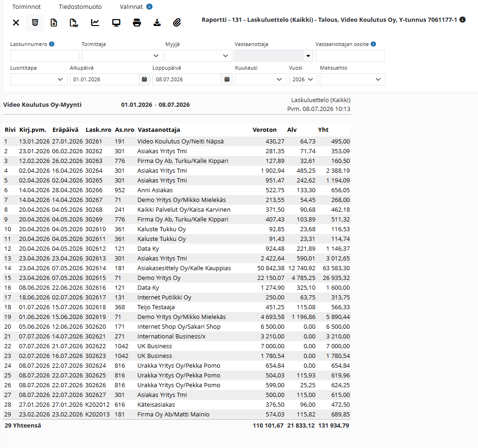Print the report using printer icon

click(x=137, y=23)
